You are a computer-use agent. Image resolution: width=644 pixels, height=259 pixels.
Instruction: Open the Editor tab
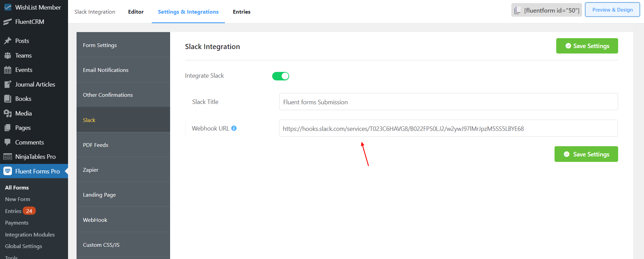click(136, 12)
